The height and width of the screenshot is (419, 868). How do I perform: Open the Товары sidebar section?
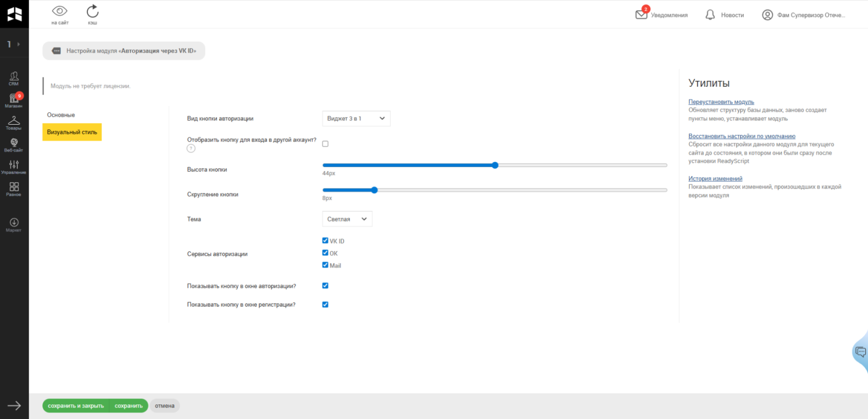(14, 123)
